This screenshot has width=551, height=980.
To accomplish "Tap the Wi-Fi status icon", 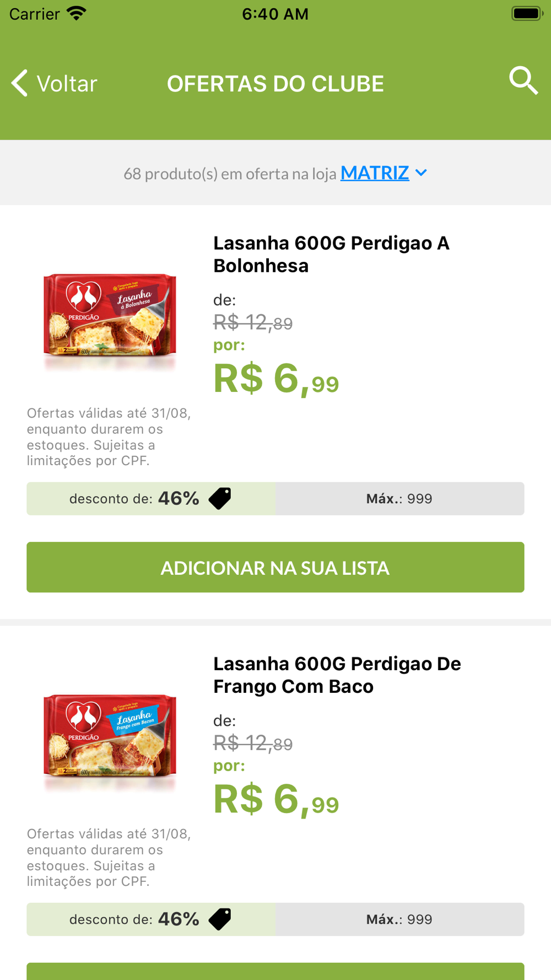I will pyautogui.click(x=77, y=13).
